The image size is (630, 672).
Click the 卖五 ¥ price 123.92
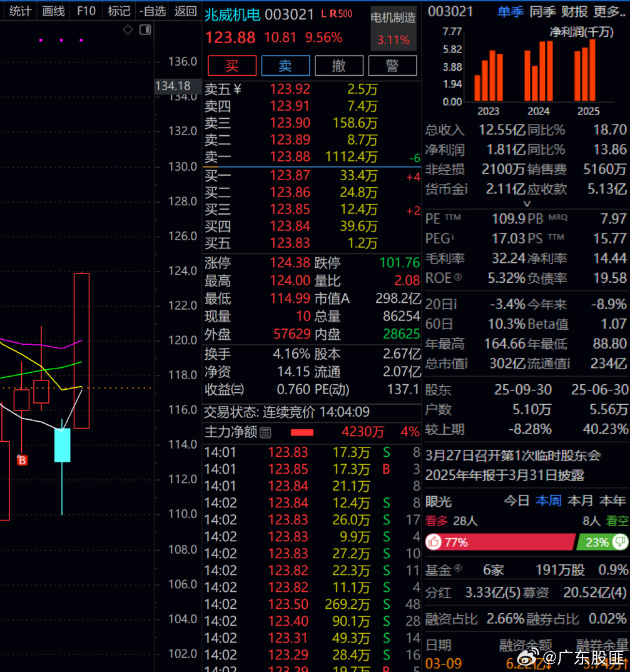290,89
